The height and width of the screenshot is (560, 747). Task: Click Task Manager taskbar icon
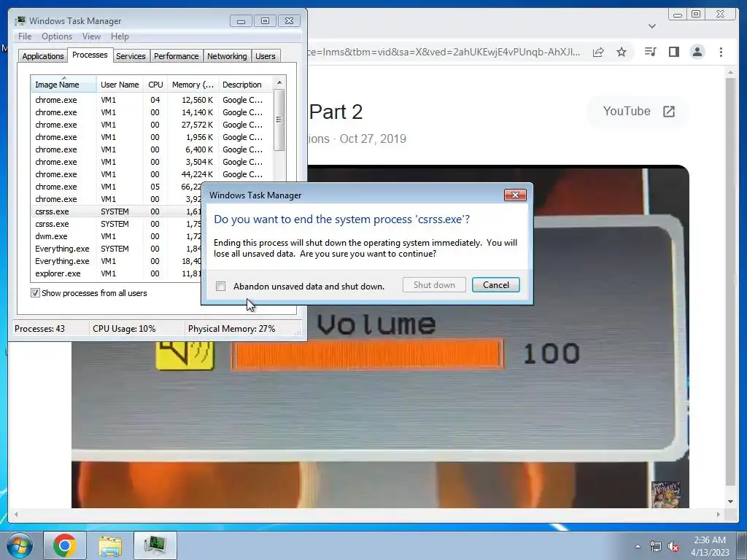point(155,545)
